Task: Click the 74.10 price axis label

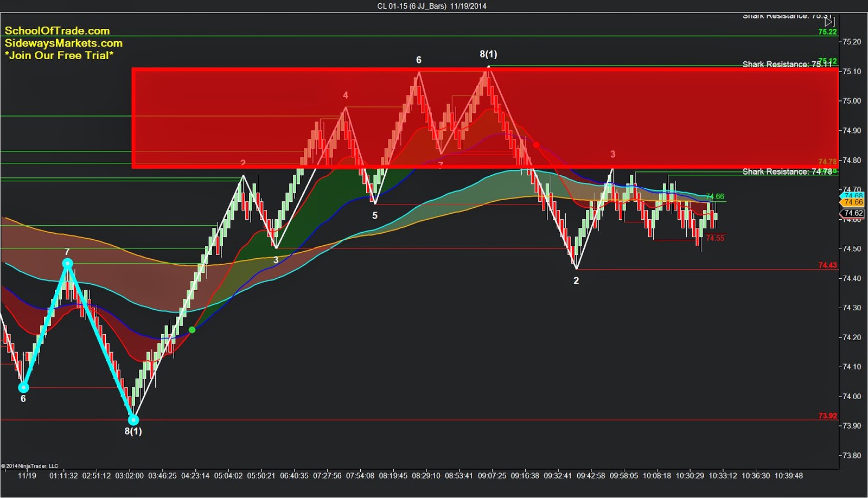Action: point(852,367)
